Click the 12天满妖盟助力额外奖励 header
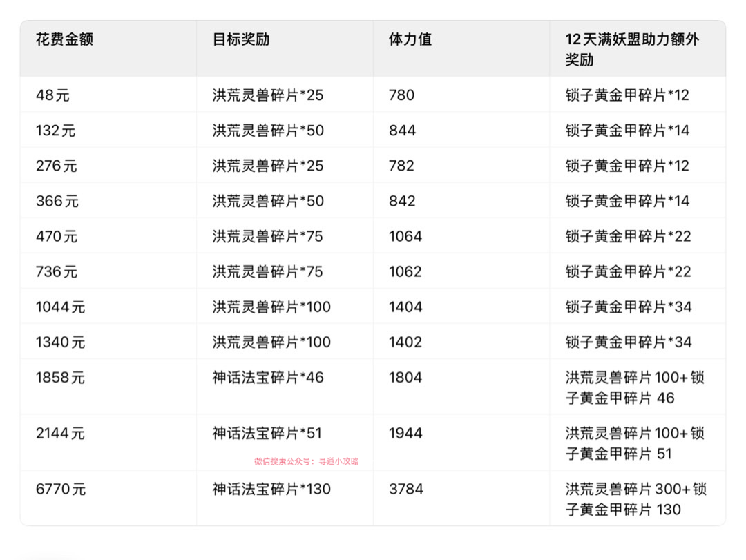This screenshot has height=560, width=746. point(632,49)
